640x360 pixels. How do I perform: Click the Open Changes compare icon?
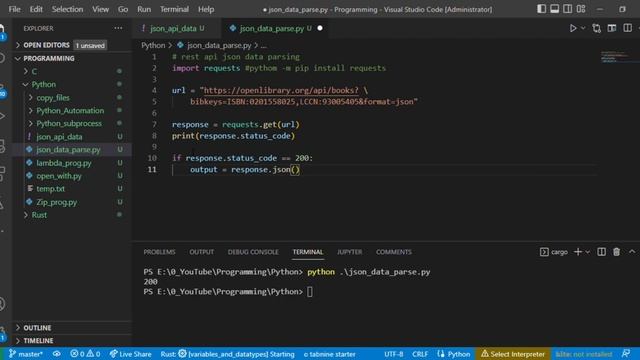pos(596,28)
